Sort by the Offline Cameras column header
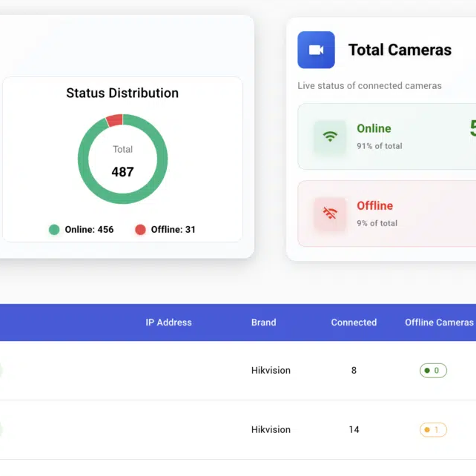This screenshot has height=476, width=476. (x=439, y=323)
